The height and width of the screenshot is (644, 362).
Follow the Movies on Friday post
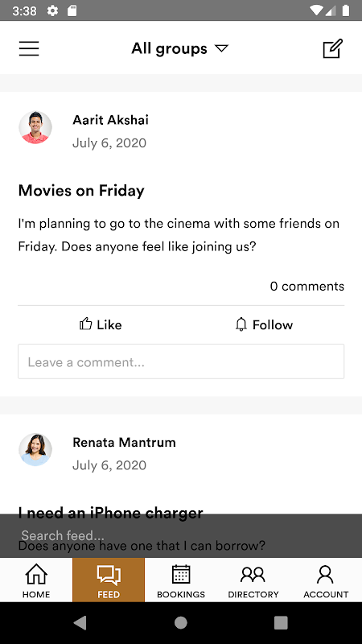click(264, 324)
